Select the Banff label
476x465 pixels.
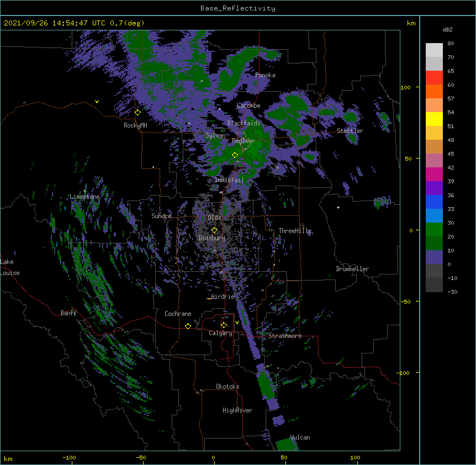click(x=68, y=313)
